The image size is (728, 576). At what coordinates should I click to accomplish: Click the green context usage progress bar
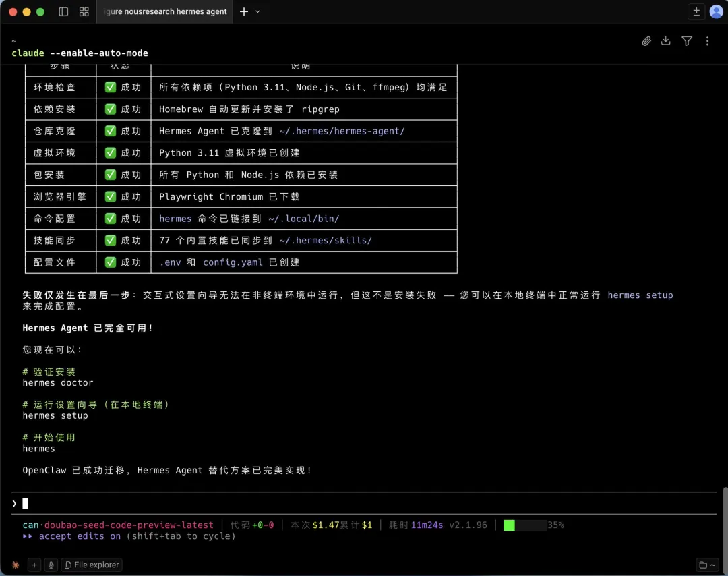click(524, 525)
